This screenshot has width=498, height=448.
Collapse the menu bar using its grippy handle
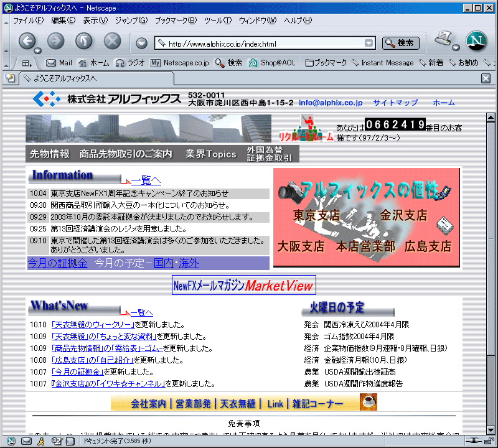[6, 21]
